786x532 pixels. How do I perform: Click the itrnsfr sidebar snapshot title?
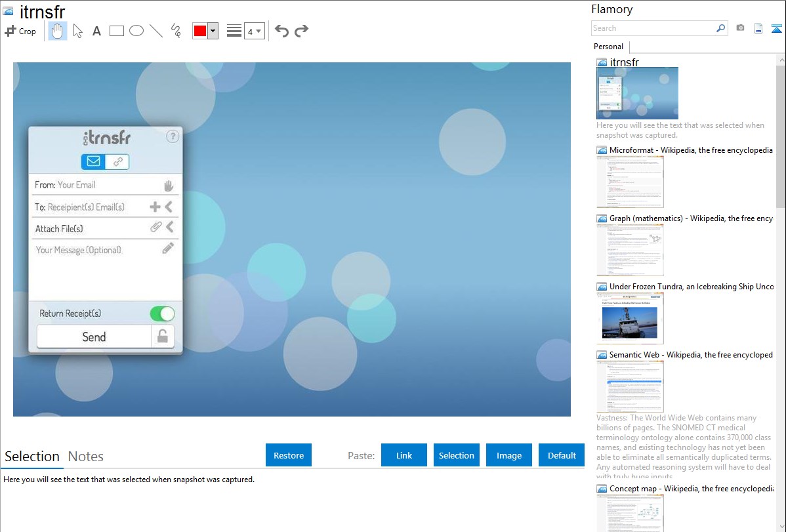624,62
